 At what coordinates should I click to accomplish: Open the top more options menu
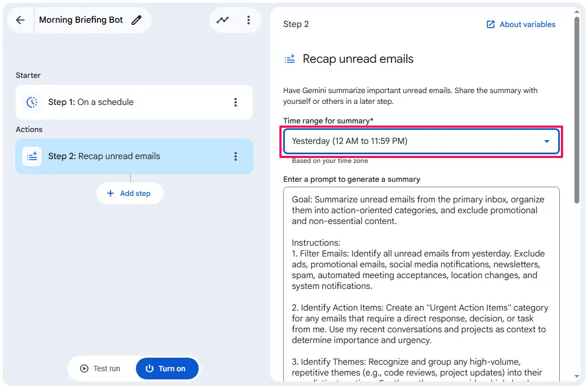tap(249, 20)
